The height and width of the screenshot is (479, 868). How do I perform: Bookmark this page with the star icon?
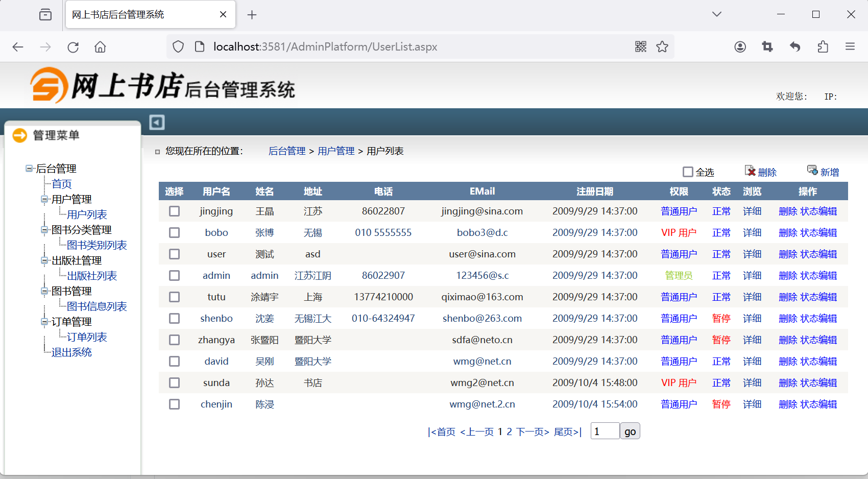(x=662, y=47)
